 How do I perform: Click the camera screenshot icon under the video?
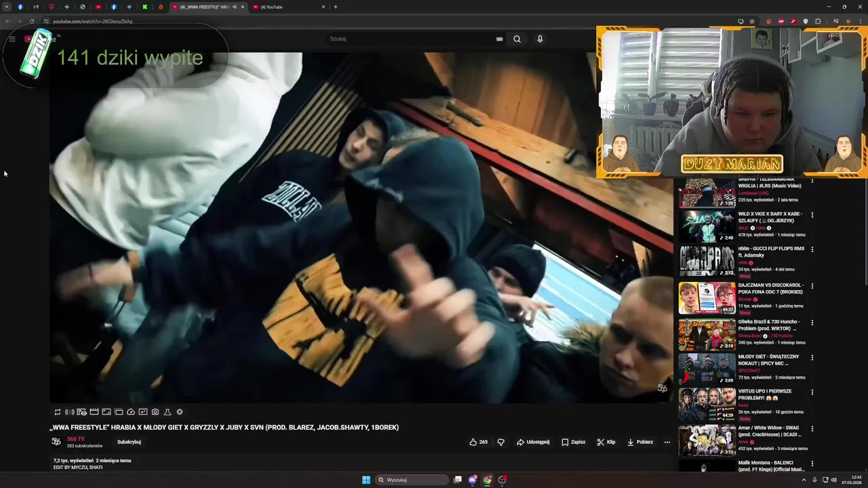(155, 411)
